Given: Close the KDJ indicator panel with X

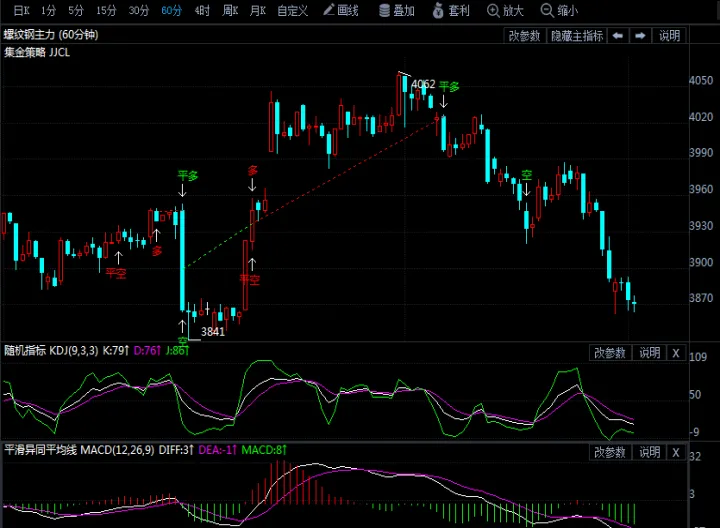Looking at the screenshot, I should click(x=675, y=352).
